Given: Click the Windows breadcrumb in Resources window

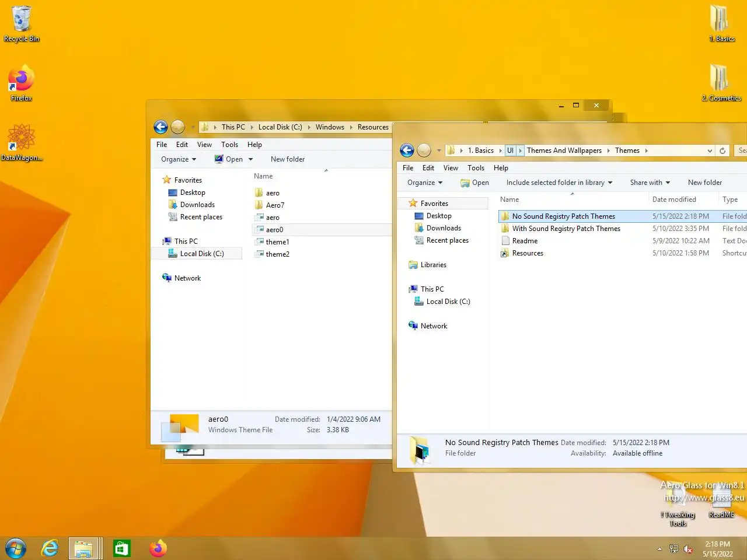Looking at the screenshot, I should click(x=330, y=127).
